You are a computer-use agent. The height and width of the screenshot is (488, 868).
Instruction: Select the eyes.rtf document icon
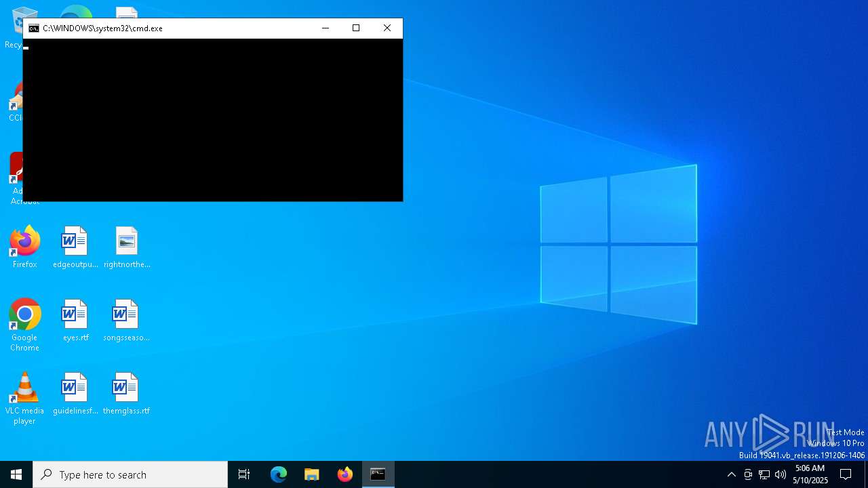click(75, 320)
